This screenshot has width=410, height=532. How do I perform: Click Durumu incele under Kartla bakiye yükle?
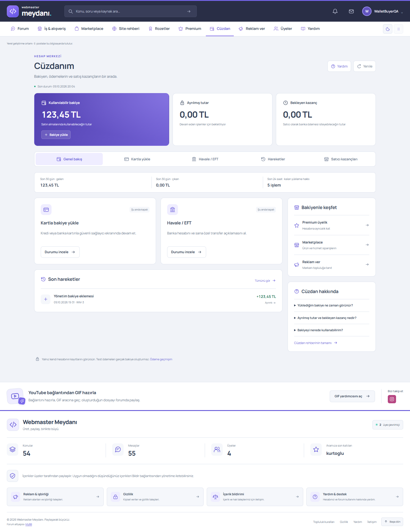click(x=60, y=252)
